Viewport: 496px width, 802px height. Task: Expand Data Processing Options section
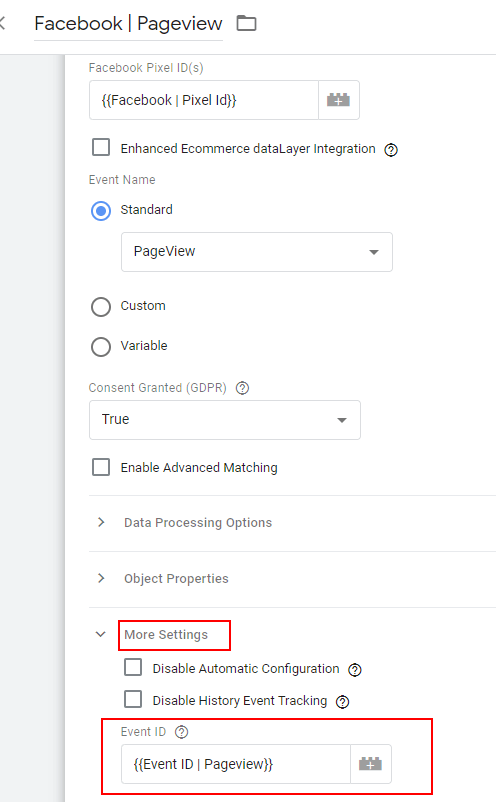click(198, 523)
